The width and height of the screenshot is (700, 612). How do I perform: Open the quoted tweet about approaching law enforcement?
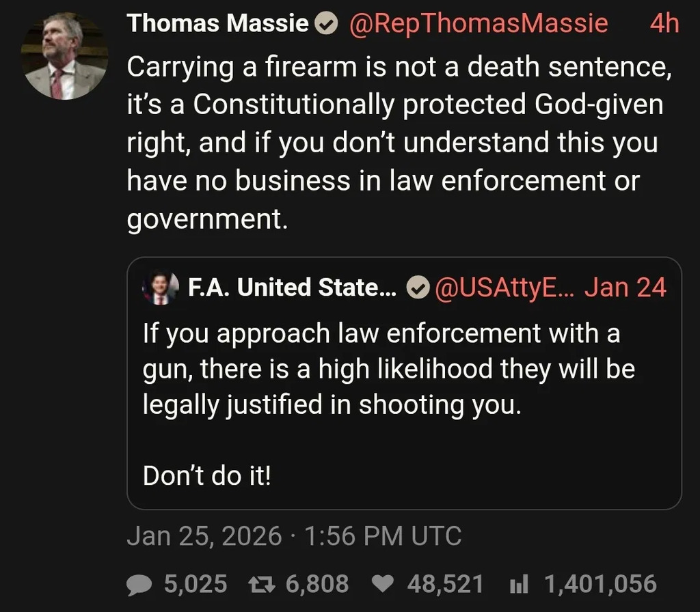[x=403, y=403]
